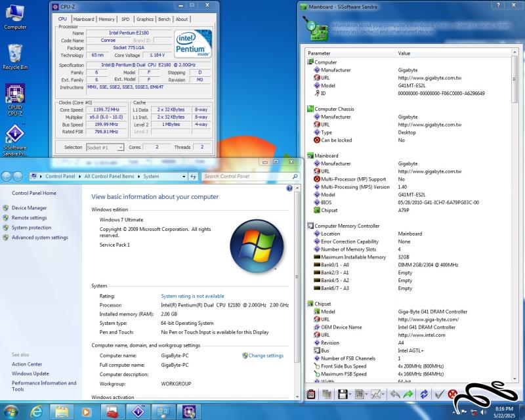
Task: Click the graph chart icon in Sandra toolbar
Action: (375, 394)
